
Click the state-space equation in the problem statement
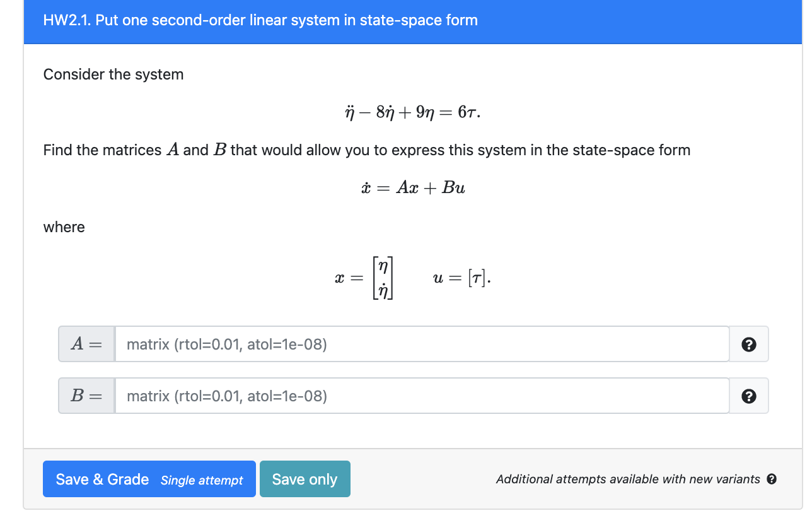(x=412, y=187)
